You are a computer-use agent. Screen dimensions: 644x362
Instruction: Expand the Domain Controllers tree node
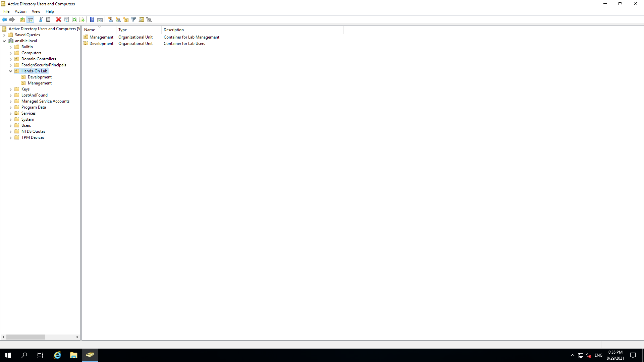[11, 59]
